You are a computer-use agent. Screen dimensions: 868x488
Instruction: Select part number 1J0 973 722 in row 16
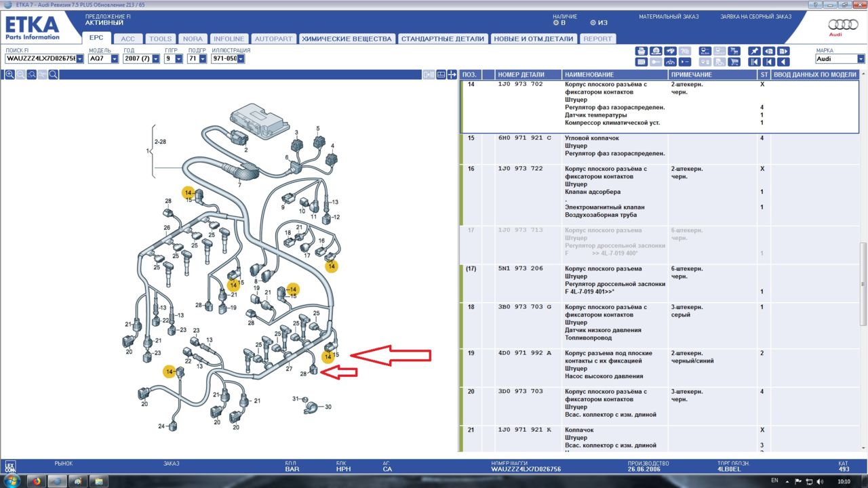tap(520, 169)
